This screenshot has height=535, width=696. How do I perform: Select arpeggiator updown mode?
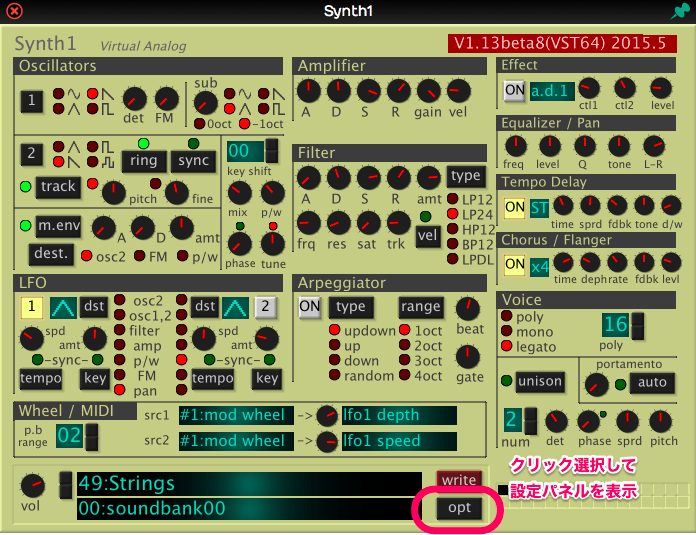click(335, 330)
